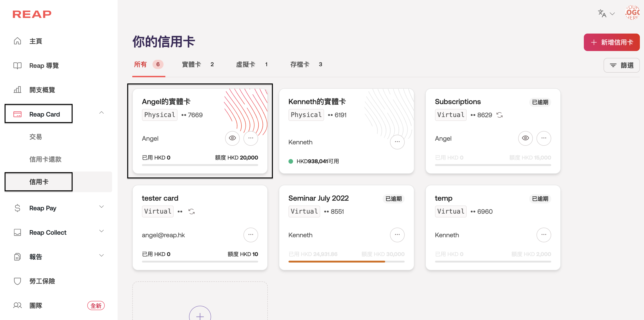
Task: Click the refresh icon on Subscriptions card
Action: point(499,115)
